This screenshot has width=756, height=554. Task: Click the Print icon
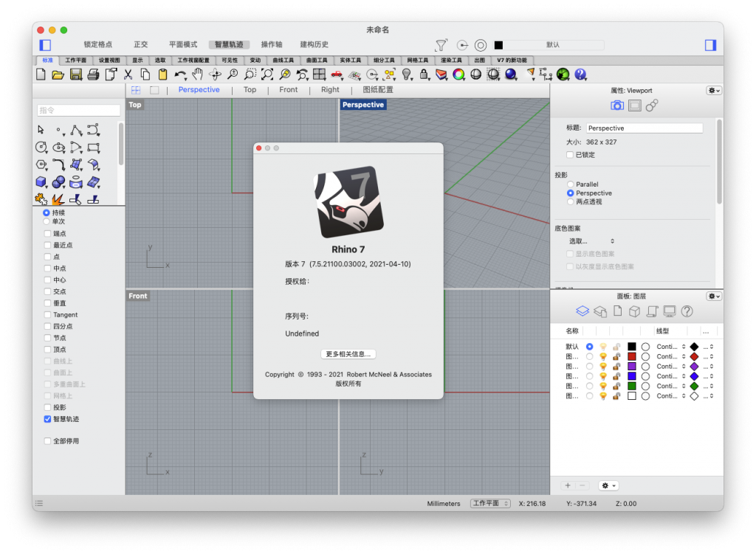point(94,75)
